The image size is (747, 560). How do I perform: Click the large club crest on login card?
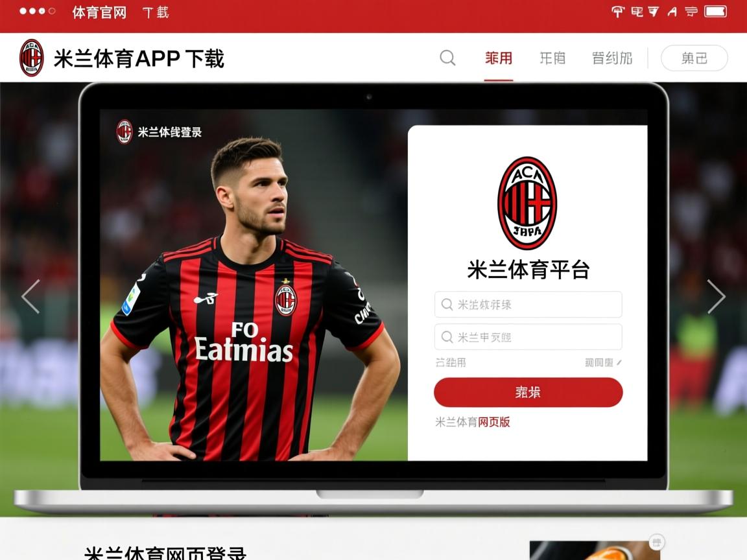pyautogui.click(x=527, y=203)
